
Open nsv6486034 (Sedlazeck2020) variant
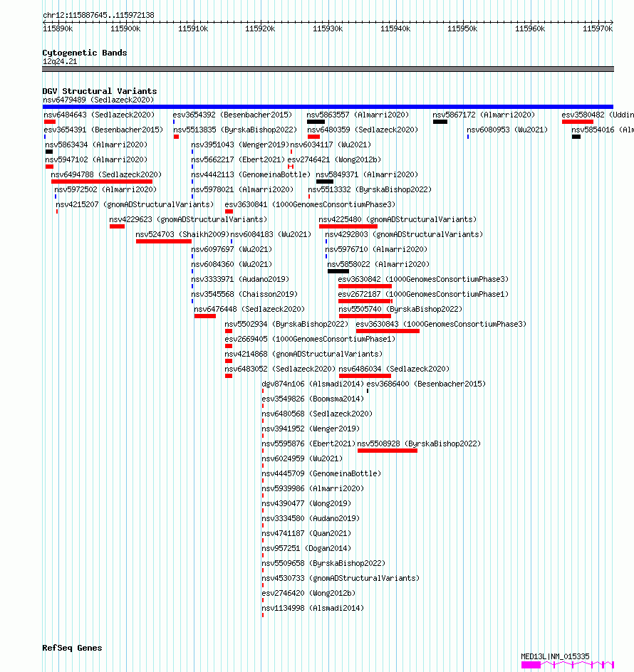394,370
